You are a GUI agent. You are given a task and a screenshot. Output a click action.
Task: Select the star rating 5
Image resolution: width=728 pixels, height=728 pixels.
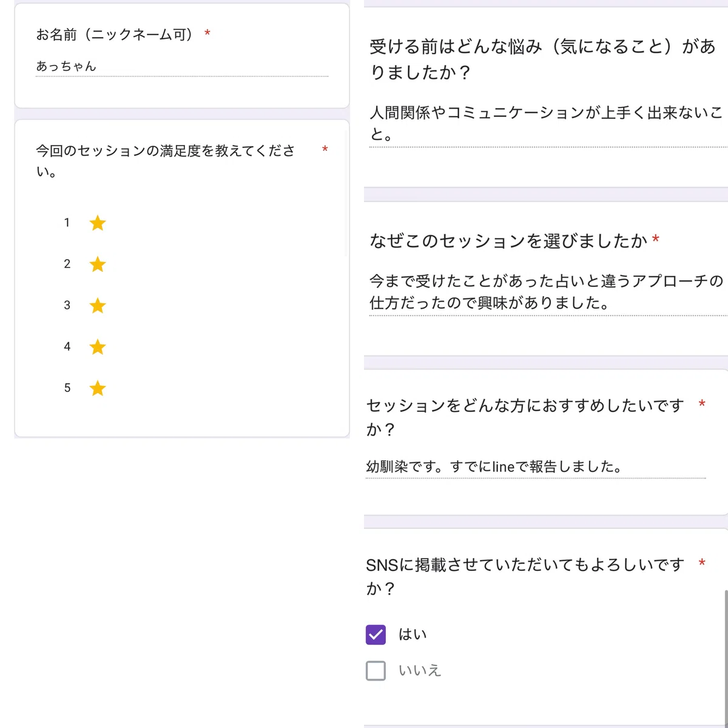tap(98, 388)
